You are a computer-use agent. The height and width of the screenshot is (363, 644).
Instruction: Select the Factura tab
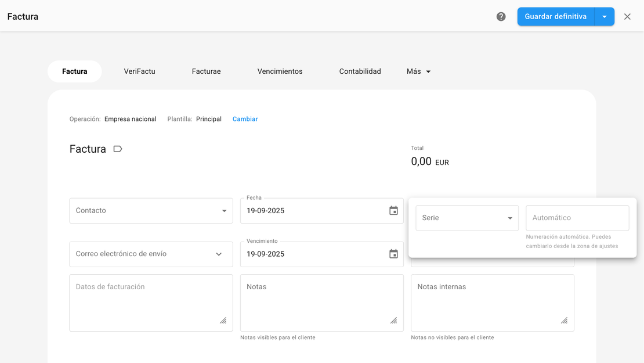click(x=75, y=71)
